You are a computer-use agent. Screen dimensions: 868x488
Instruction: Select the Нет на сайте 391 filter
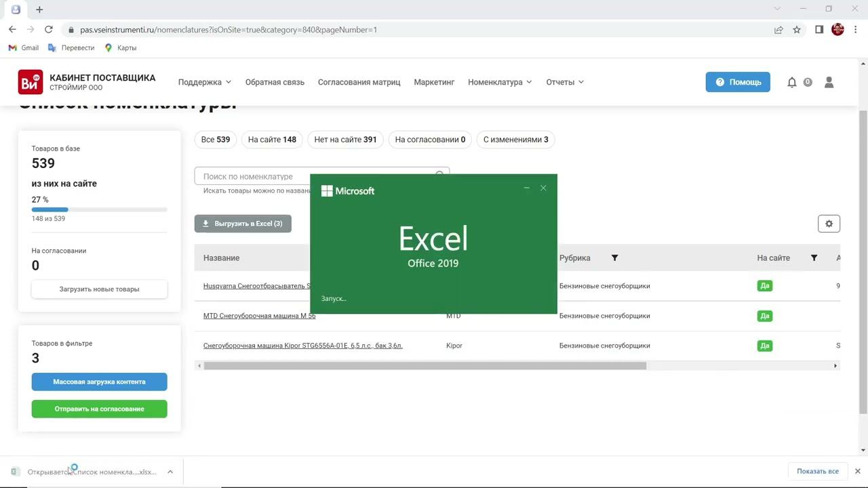coord(345,140)
